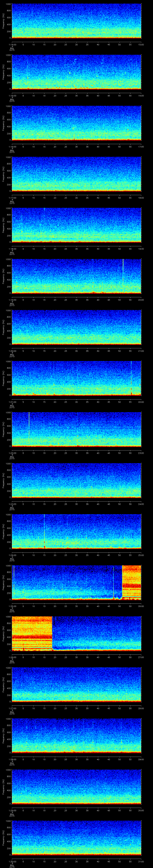This screenshot has height=868, width=153.
Task: Select the spectrogram panel beginning at 1:14:00
Action: [x=77, y=21]
